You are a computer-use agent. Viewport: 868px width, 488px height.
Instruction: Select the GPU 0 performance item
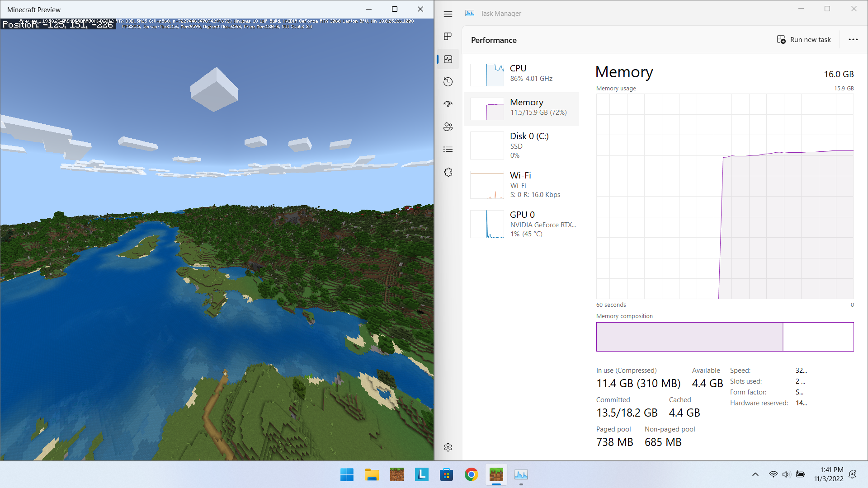pyautogui.click(x=522, y=224)
